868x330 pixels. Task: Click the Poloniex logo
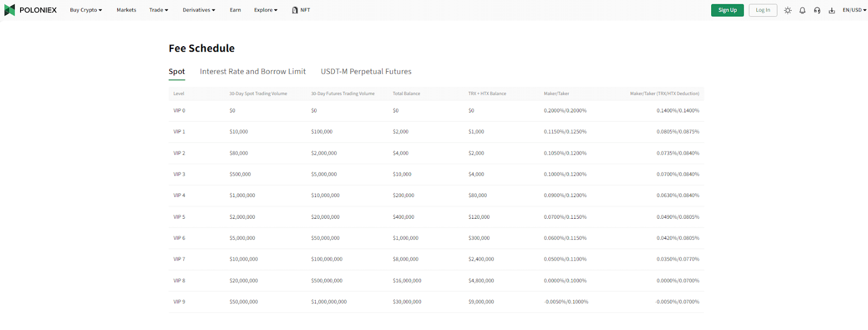tap(30, 10)
